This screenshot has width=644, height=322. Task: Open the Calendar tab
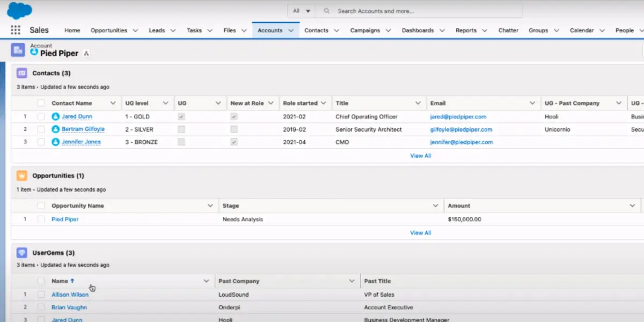point(582,31)
